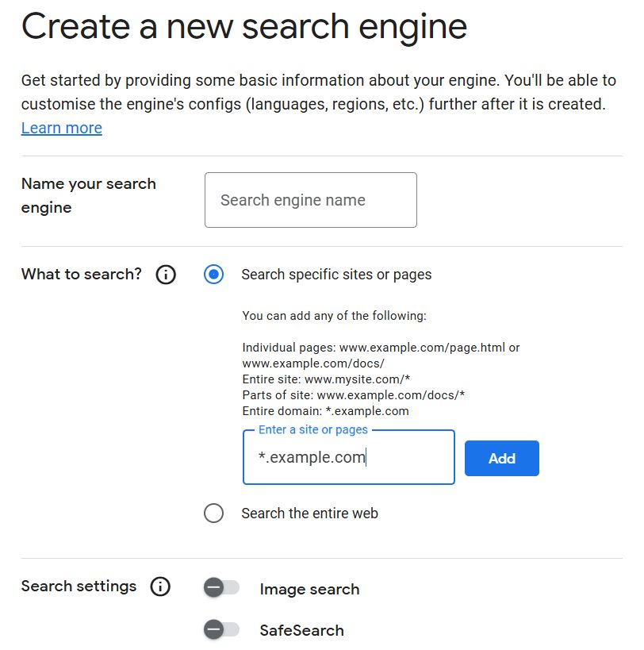Click info icon beside What to search?
The image size is (644, 650).
[x=165, y=275]
